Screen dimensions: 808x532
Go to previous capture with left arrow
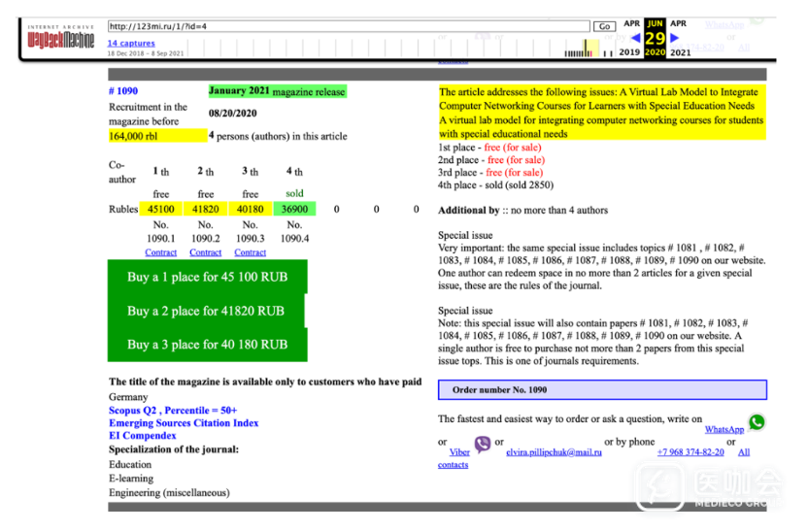tap(637, 38)
